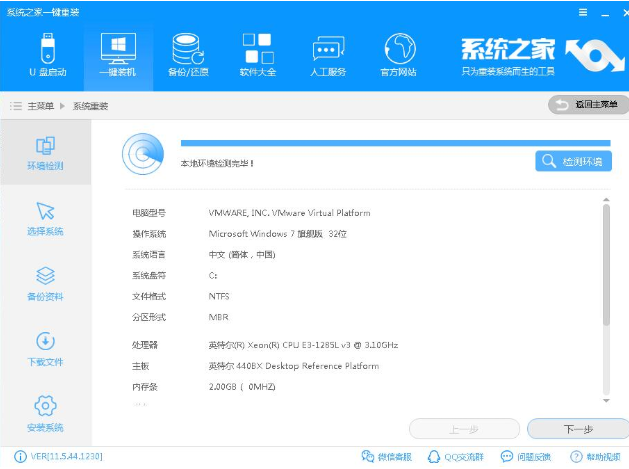Open the hamburger menu in title bar

coord(583,12)
